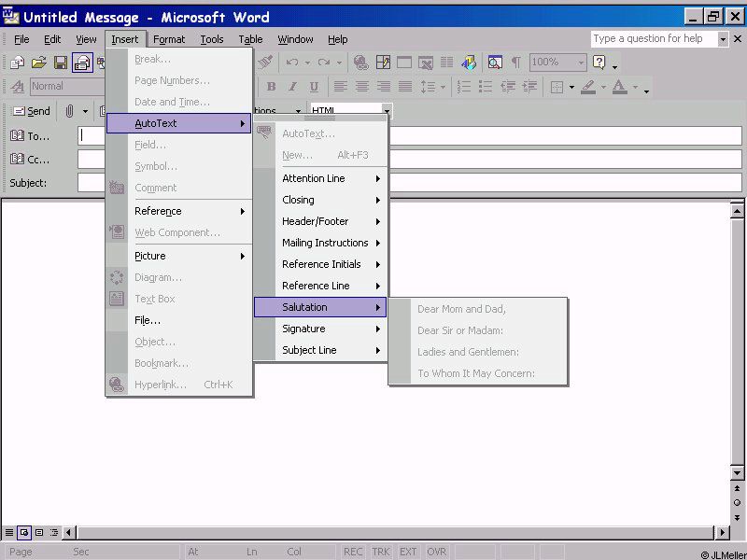Open the Format menu
The width and height of the screenshot is (747, 560).
(169, 39)
